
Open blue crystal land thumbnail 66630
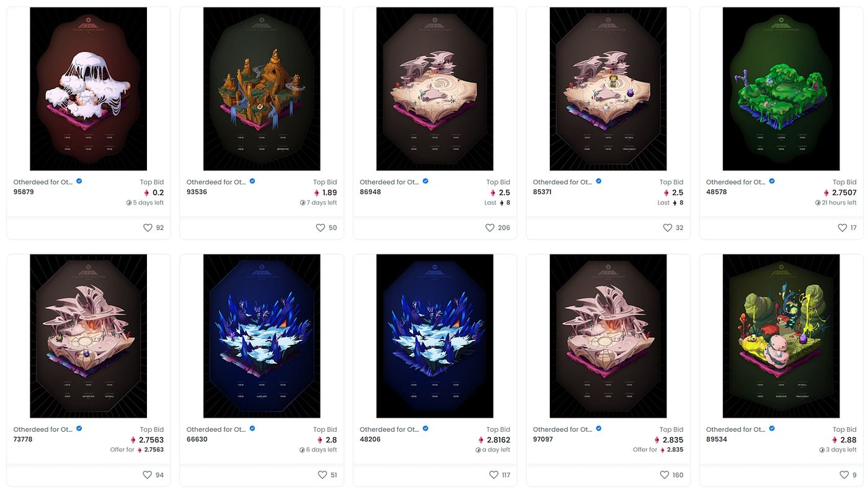(x=262, y=336)
